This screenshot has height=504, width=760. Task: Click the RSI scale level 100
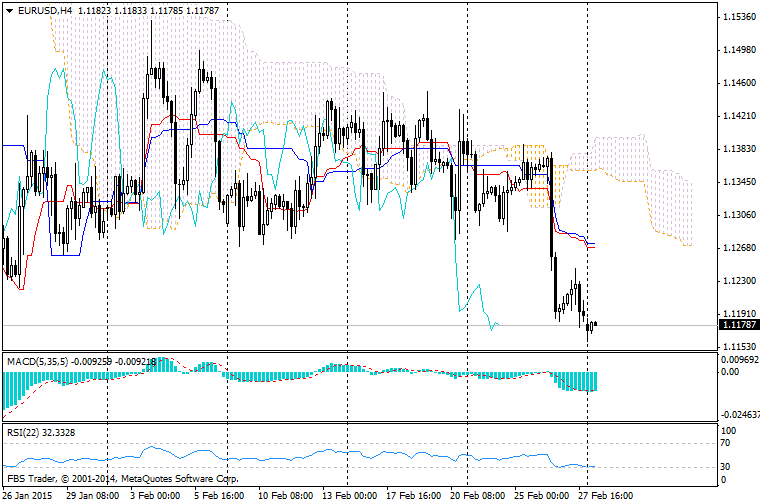coord(728,431)
